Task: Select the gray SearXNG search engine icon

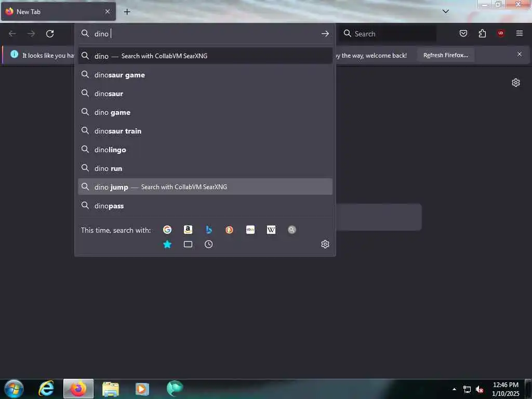Action: (x=292, y=230)
